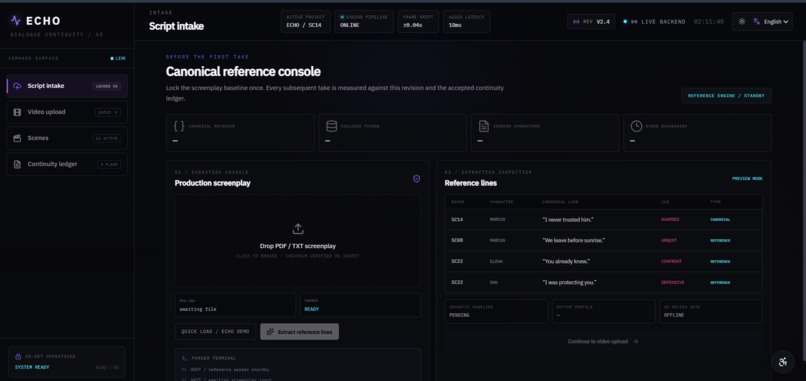Viewport: 806px width, 381px height.
Task: Click Quick Load / Echo Demo button
Action: click(215, 332)
